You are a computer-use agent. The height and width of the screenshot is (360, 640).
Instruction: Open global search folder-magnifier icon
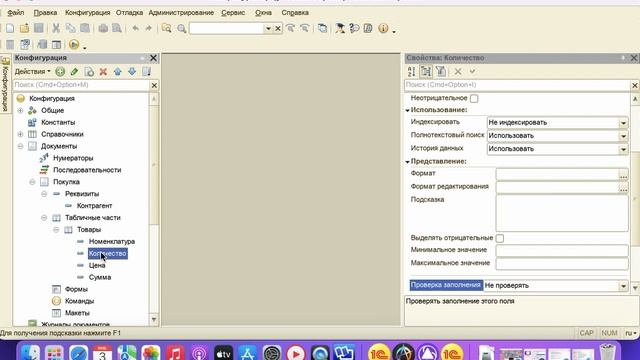tap(167, 28)
